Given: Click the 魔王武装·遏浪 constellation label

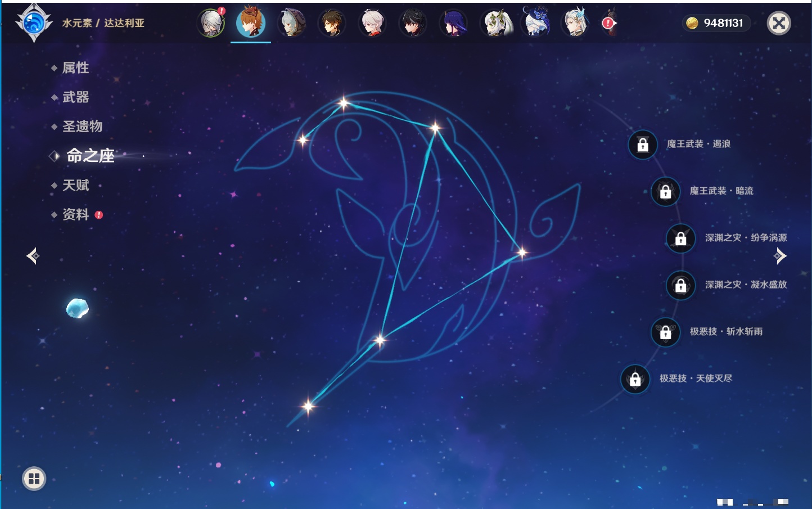Looking at the screenshot, I should coord(698,144).
